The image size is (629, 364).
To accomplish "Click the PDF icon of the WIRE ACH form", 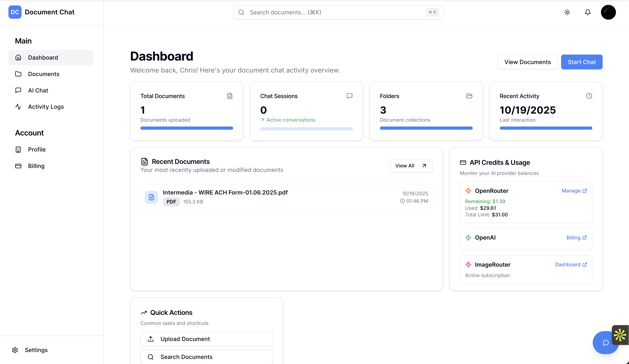I will (151, 197).
